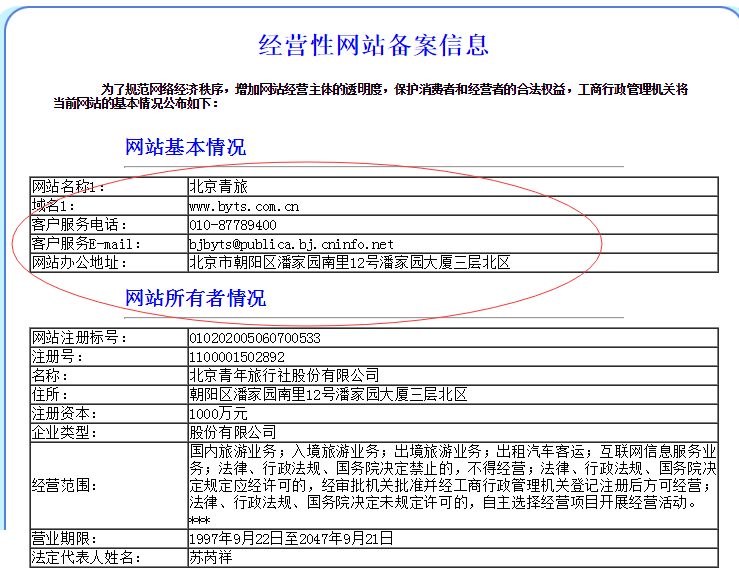Click the bjbyts@publica.bj.cninfo.net email address
The height and width of the screenshot is (579, 739).
point(292,244)
